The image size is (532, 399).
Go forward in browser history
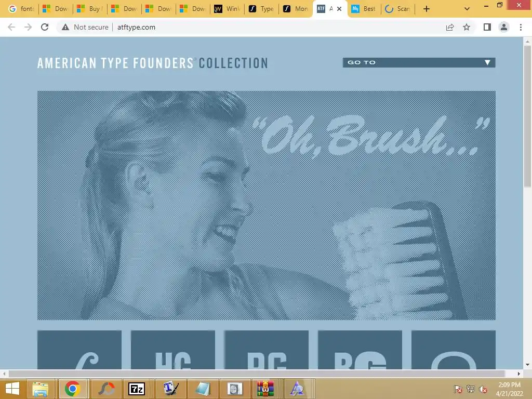tap(28, 27)
